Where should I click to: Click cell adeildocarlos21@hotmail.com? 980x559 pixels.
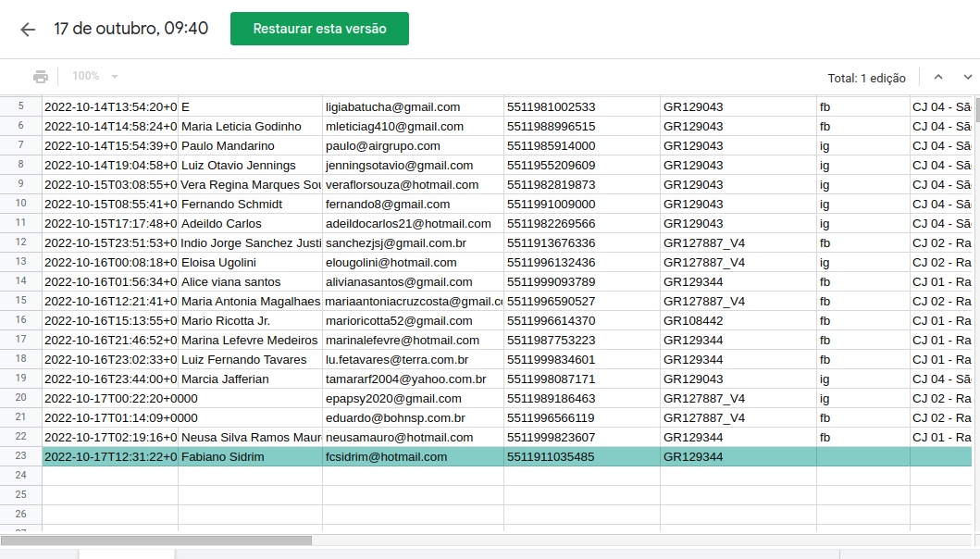tap(413, 223)
